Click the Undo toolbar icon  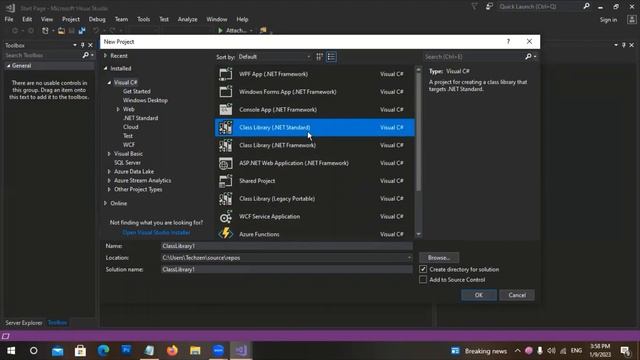pos(96,31)
